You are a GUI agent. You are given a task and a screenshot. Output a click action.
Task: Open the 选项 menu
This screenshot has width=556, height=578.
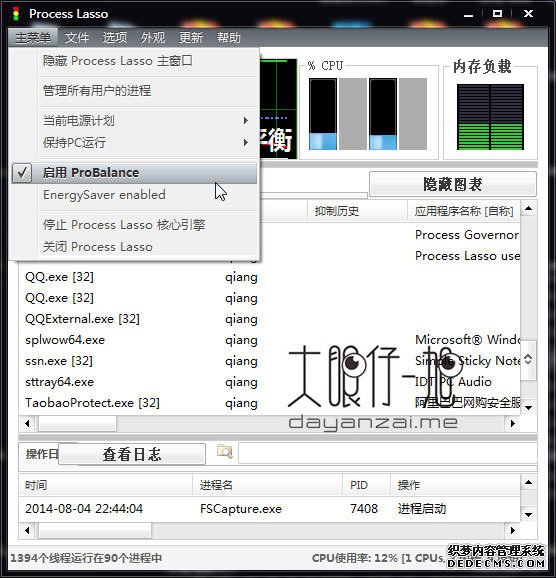pyautogui.click(x=115, y=37)
